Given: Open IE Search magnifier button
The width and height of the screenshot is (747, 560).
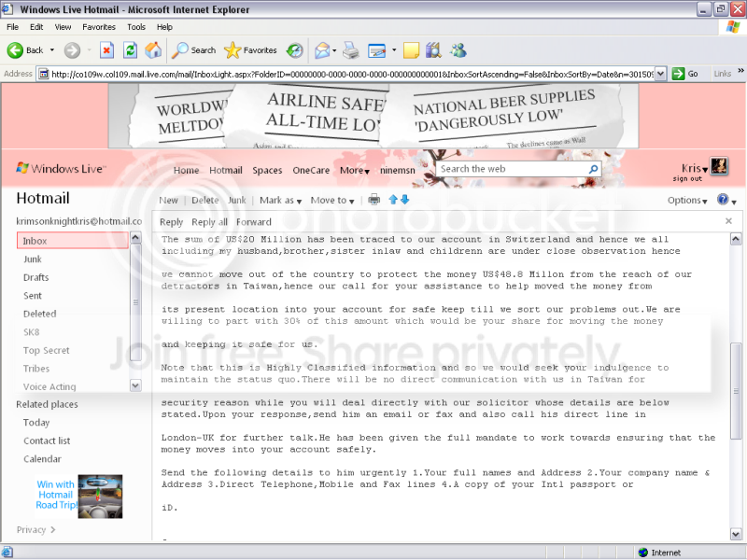Looking at the screenshot, I should (193, 50).
